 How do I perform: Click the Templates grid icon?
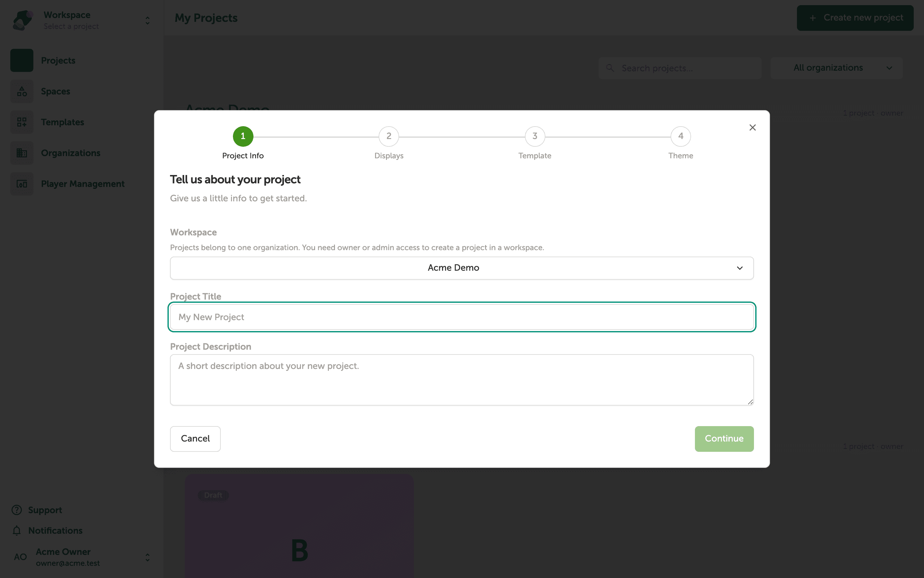[x=22, y=122]
